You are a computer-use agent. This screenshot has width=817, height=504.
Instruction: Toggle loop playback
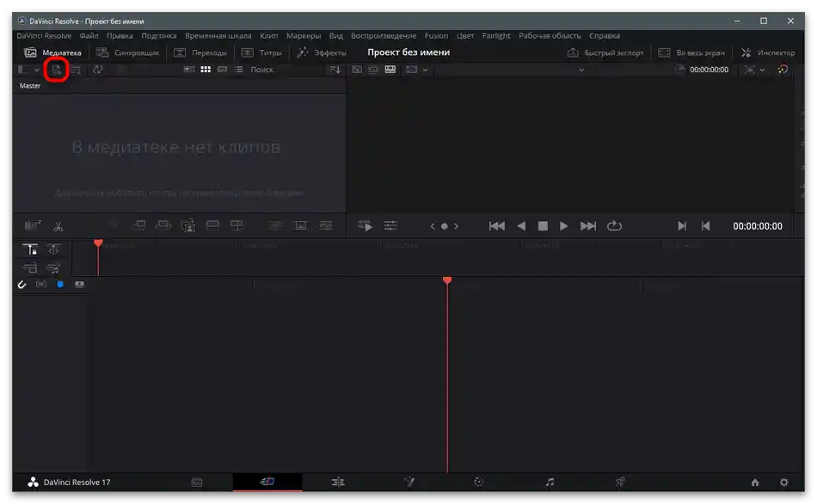[x=614, y=225]
